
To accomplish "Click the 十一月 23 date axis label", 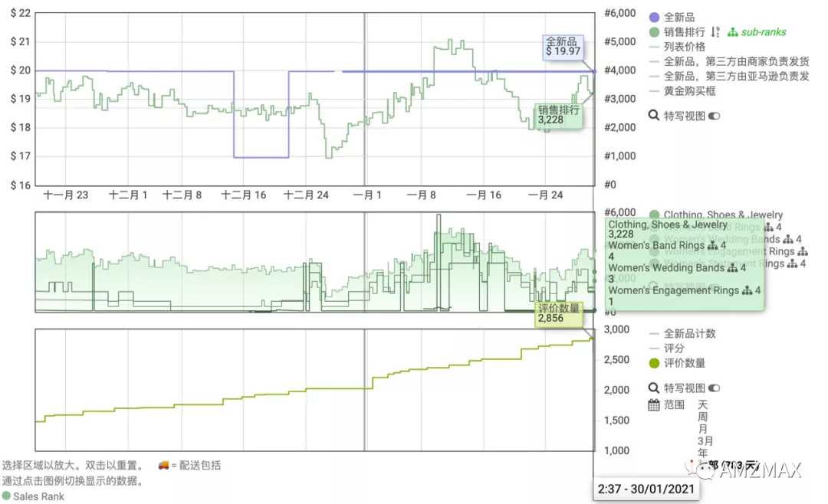I will tap(66, 195).
